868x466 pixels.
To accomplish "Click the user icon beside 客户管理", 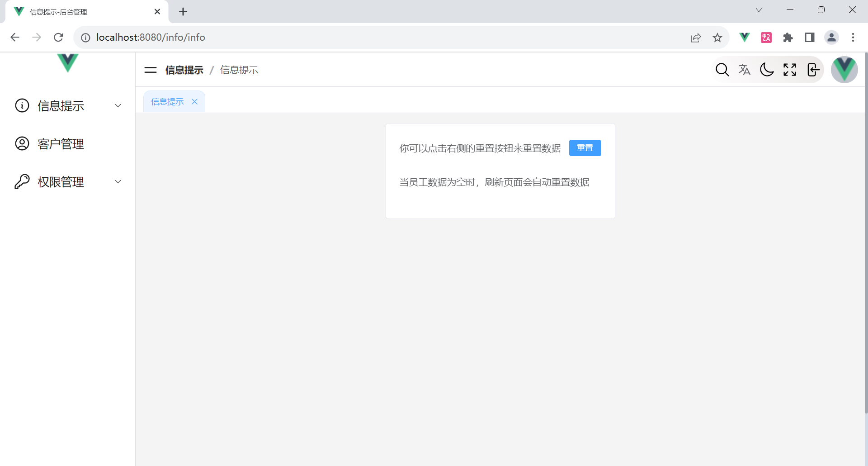I will (x=22, y=143).
